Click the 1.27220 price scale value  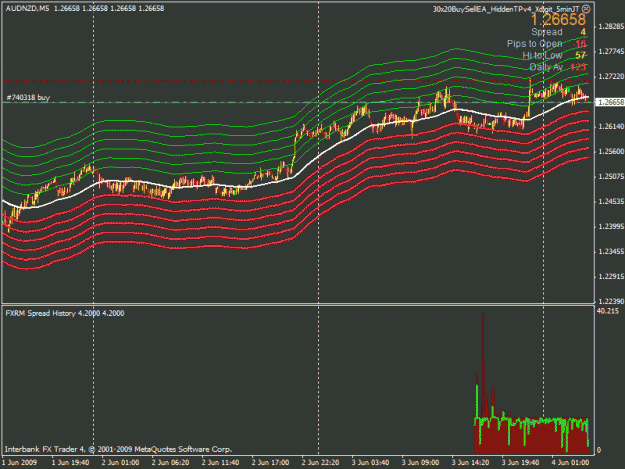coord(611,77)
